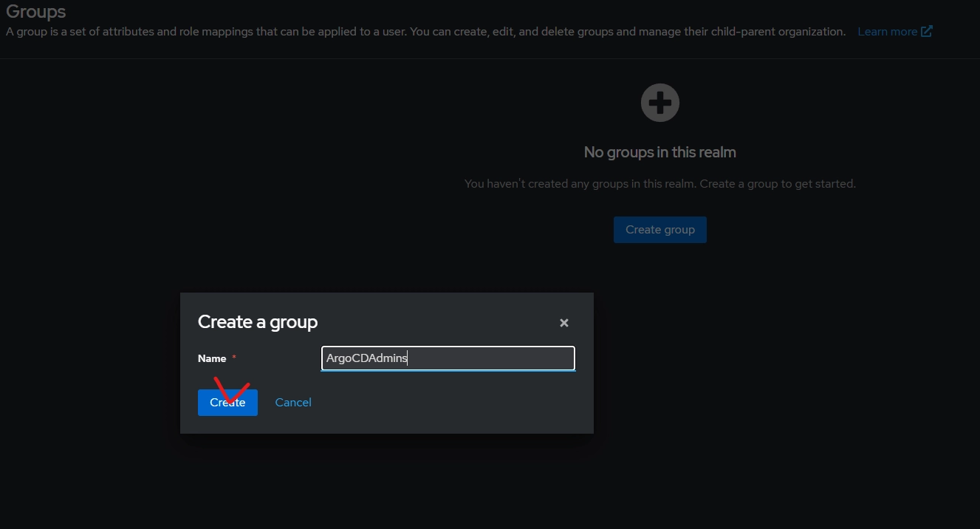
Task: Close the Create a group dialog
Action: [x=563, y=323]
